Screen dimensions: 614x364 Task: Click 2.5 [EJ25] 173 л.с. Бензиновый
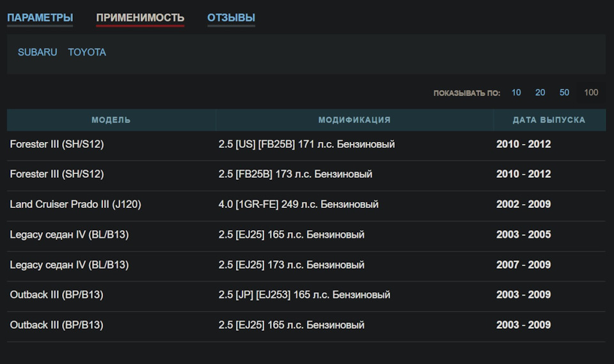pos(292,265)
